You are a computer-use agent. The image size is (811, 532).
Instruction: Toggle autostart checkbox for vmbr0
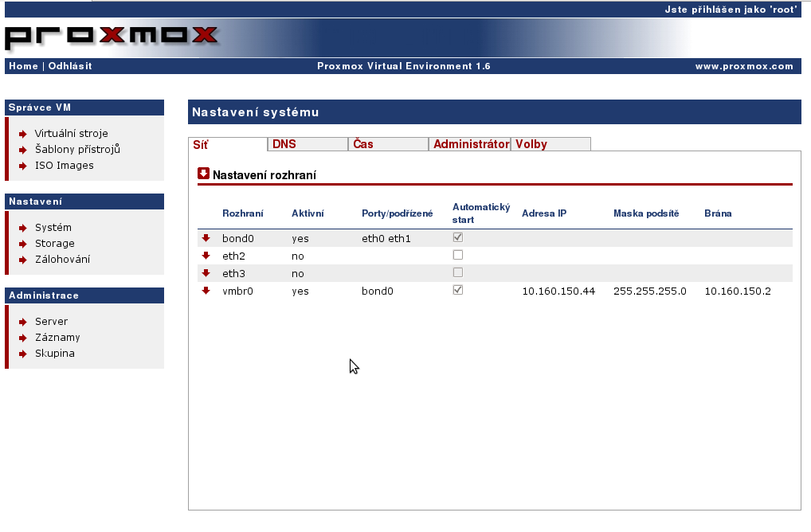[458, 290]
